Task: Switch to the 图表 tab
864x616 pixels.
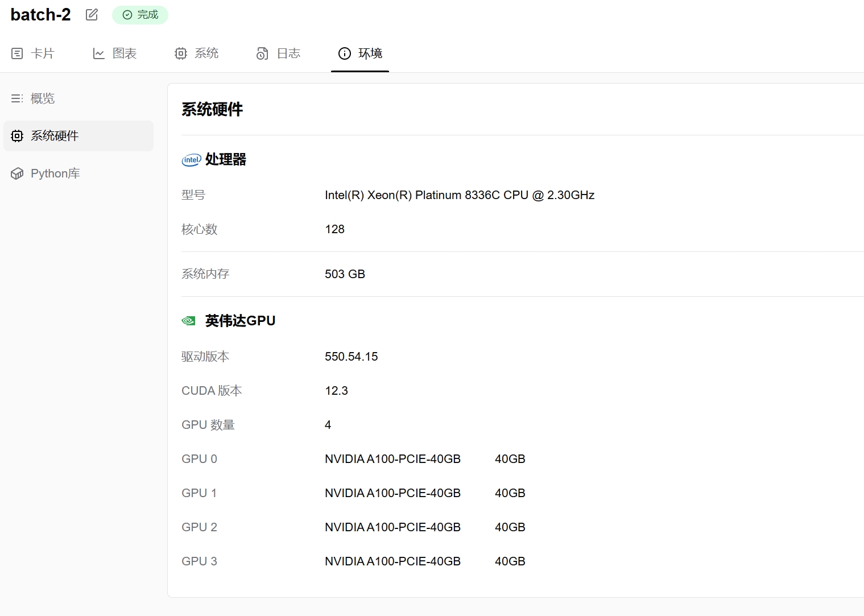Action: [125, 53]
